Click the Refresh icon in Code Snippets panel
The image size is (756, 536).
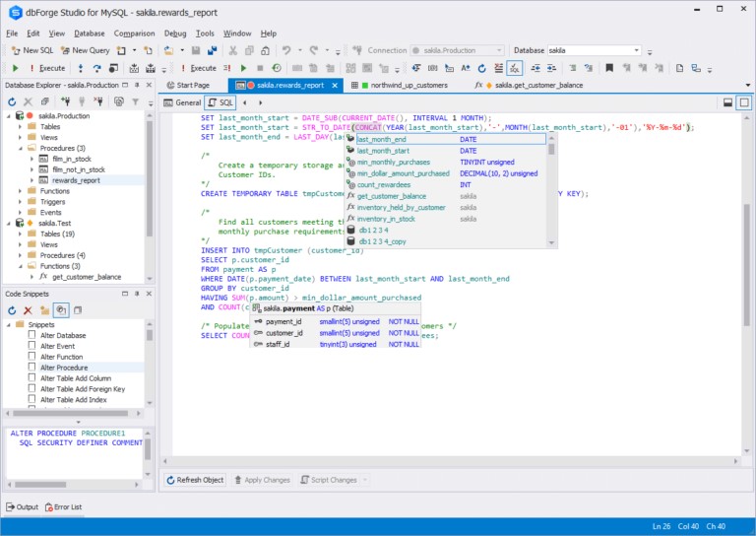(x=12, y=310)
